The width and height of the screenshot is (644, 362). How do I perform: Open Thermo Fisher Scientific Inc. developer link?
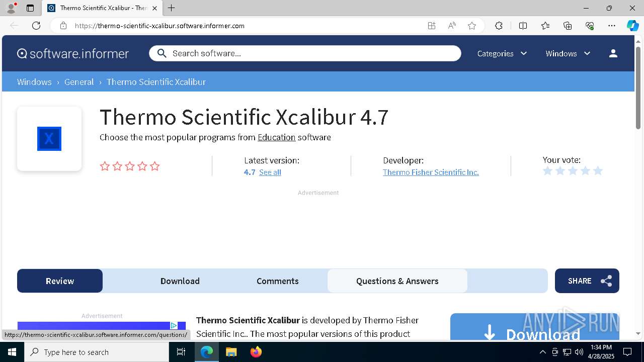pyautogui.click(x=431, y=172)
